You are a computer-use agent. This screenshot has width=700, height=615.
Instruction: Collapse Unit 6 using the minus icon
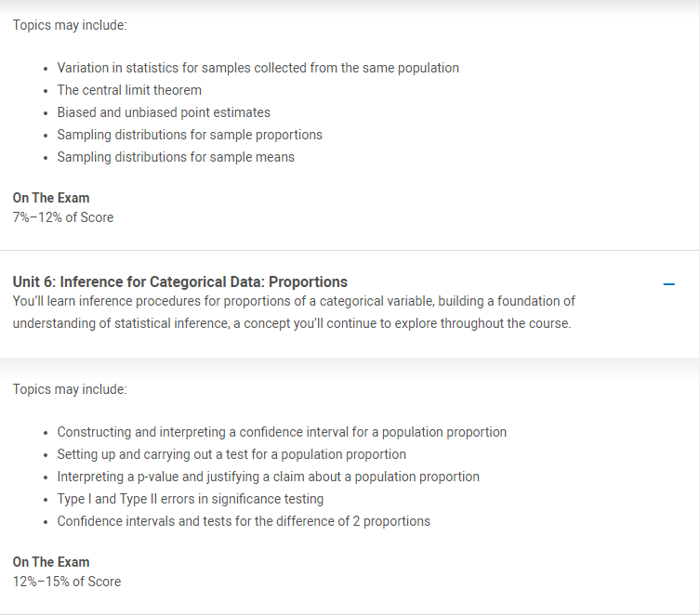pyautogui.click(x=668, y=284)
